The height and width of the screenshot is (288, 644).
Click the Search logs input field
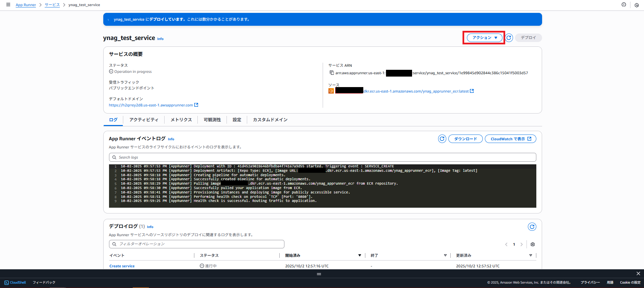click(x=322, y=157)
